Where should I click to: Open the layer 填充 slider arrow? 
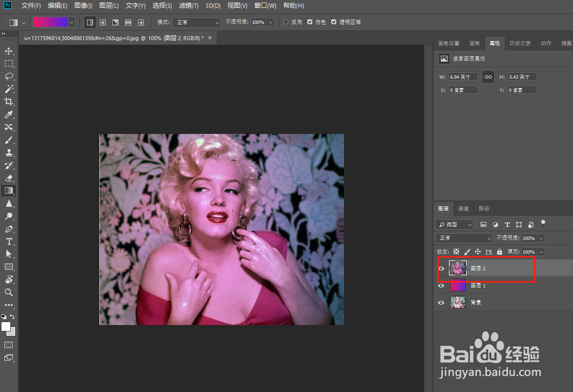click(x=541, y=252)
